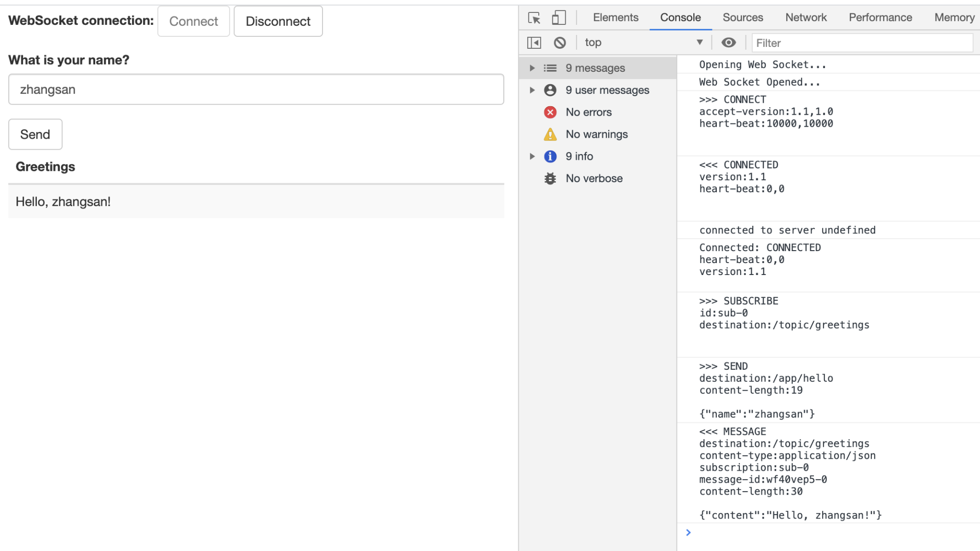Switch to the Network tab
The image size is (980, 551).
pyautogui.click(x=806, y=18)
